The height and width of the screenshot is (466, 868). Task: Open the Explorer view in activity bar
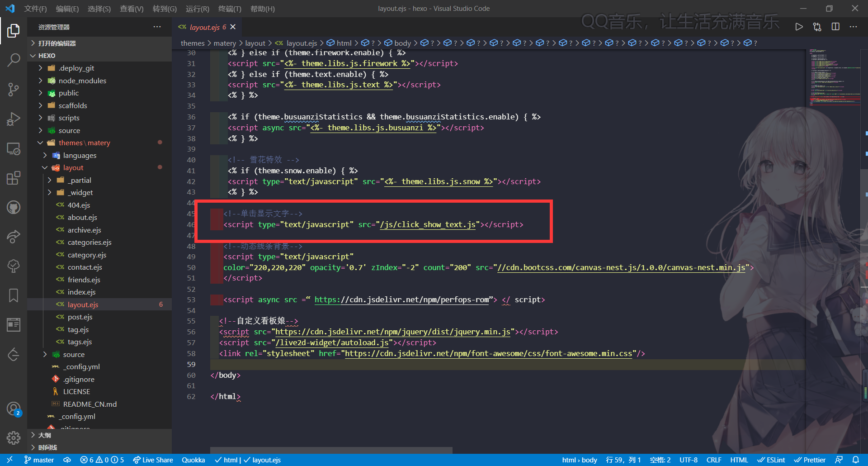pyautogui.click(x=14, y=31)
